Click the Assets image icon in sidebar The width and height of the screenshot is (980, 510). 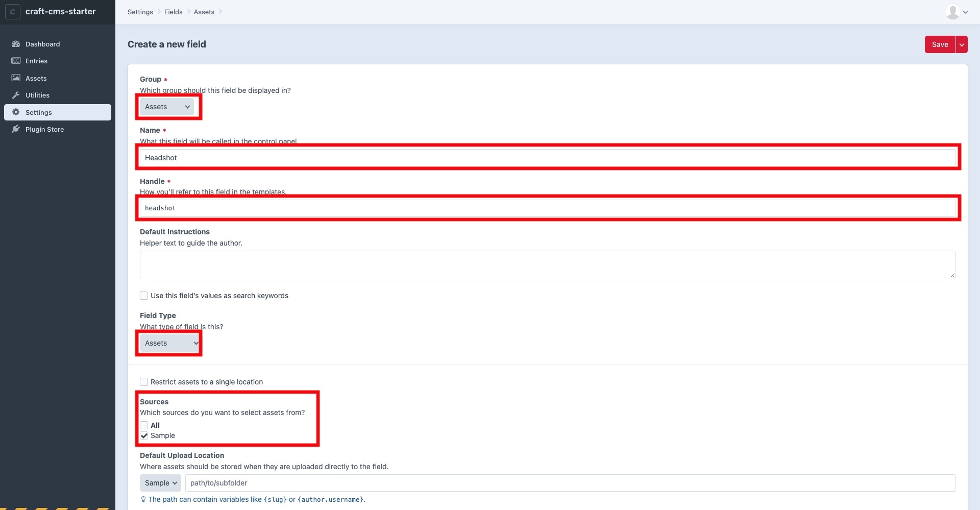click(x=16, y=78)
